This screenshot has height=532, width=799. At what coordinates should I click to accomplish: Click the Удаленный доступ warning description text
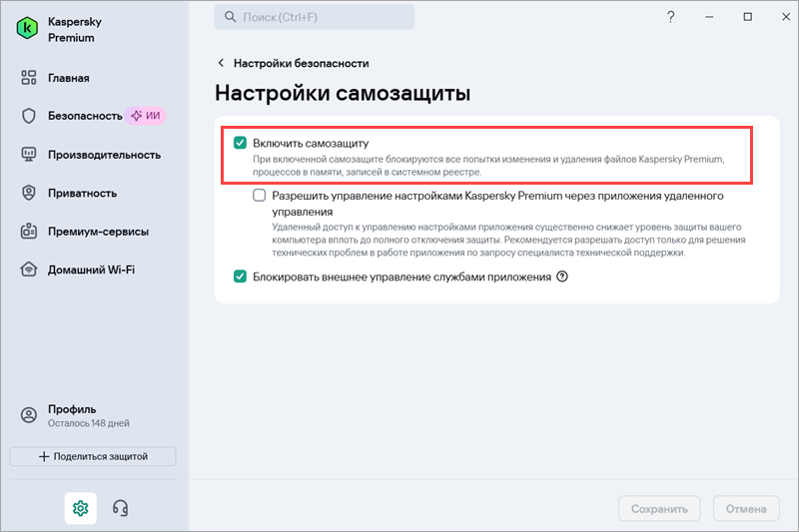click(508, 240)
